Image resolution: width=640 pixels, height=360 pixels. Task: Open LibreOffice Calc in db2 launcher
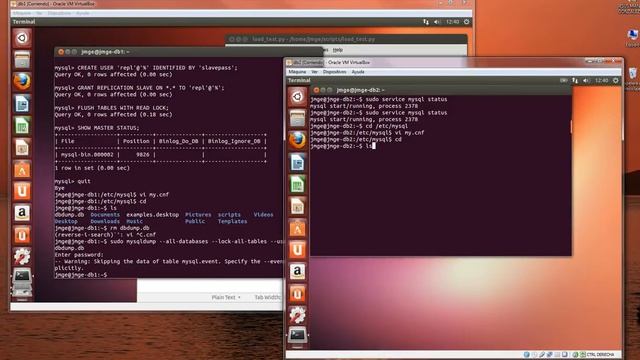[297, 184]
